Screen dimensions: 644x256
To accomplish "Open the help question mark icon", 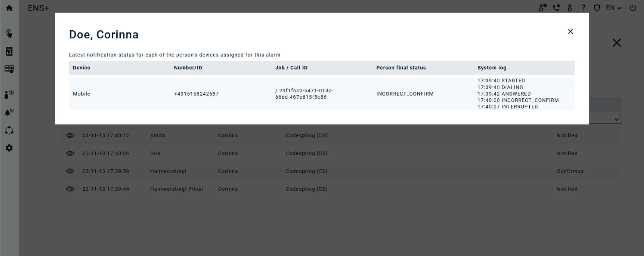I will [x=583, y=8].
